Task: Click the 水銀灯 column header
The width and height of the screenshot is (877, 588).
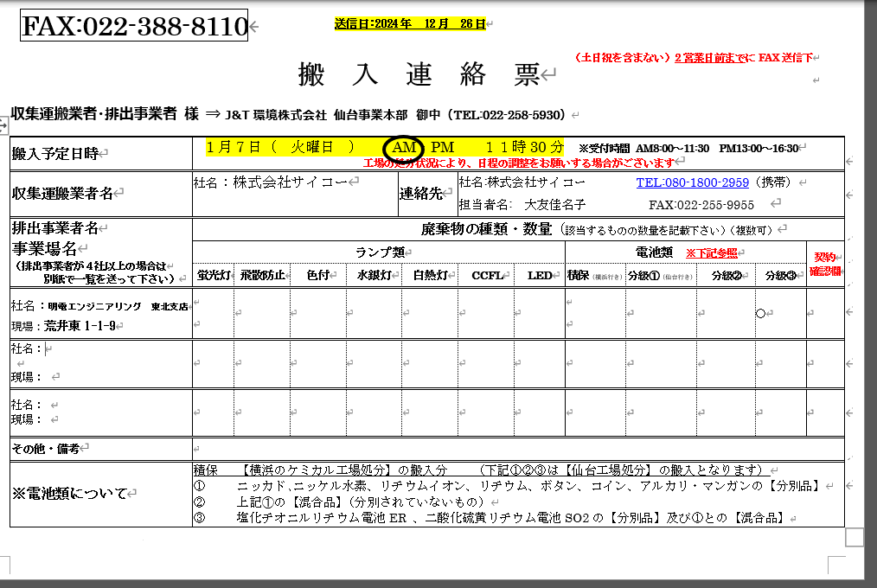Action: [x=373, y=276]
